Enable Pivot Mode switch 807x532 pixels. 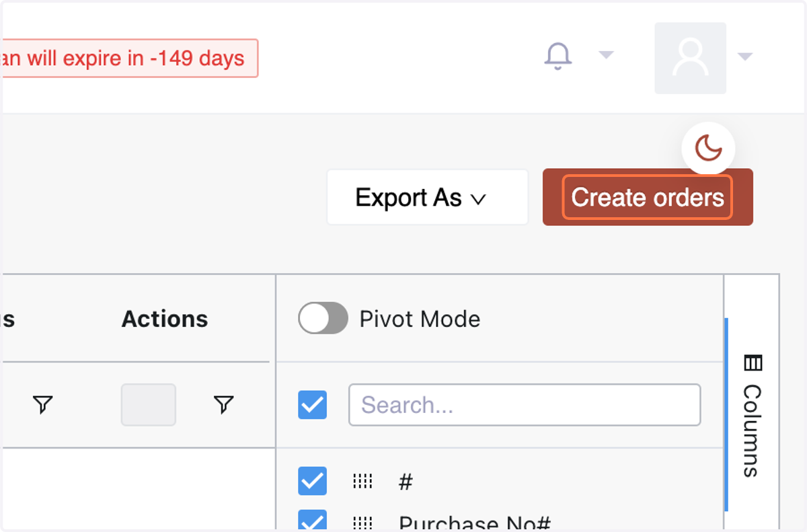coord(323,318)
